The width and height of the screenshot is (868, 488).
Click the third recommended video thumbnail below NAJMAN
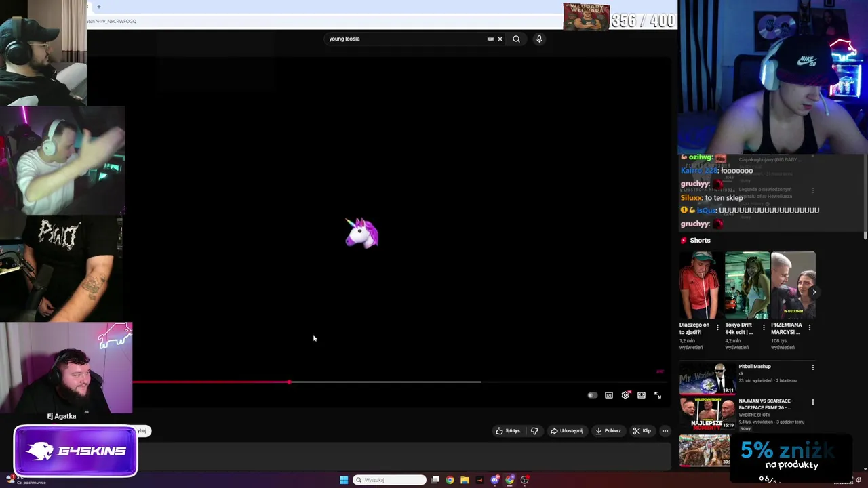click(705, 451)
